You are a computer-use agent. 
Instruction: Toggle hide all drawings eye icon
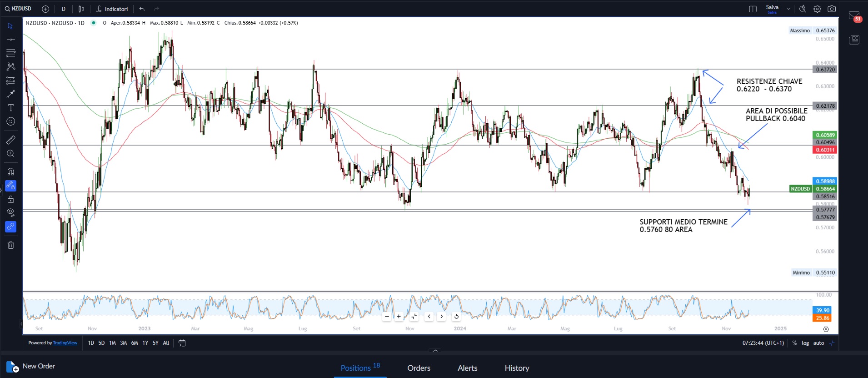pyautogui.click(x=10, y=212)
